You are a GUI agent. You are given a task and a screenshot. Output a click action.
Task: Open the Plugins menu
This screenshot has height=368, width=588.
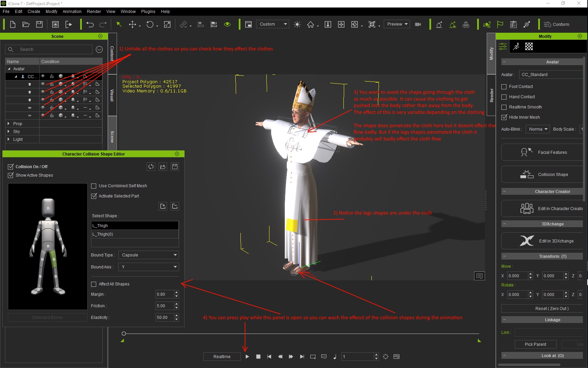[x=148, y=11]
